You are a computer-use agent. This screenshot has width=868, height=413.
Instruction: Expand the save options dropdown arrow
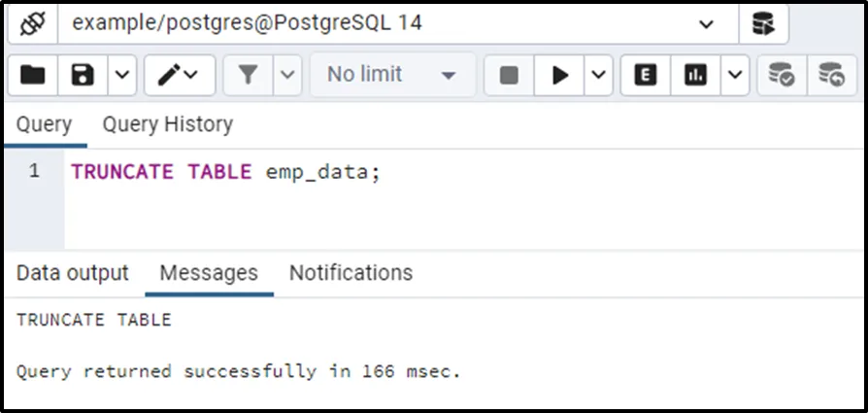(121, 75)
